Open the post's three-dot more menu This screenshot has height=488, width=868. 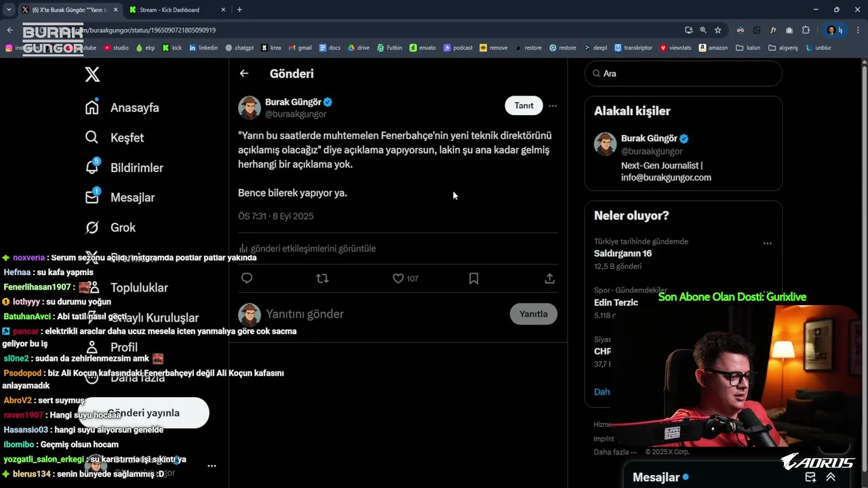(553, 106)
